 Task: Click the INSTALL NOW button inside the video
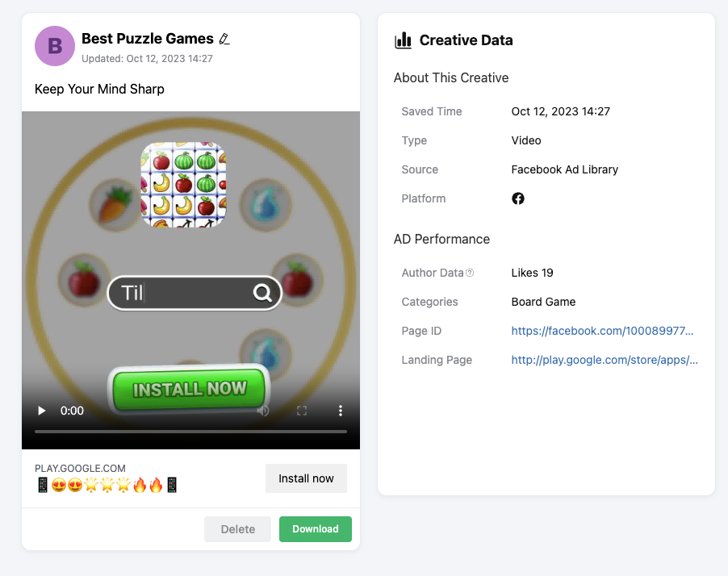click(x=189, y=389)
